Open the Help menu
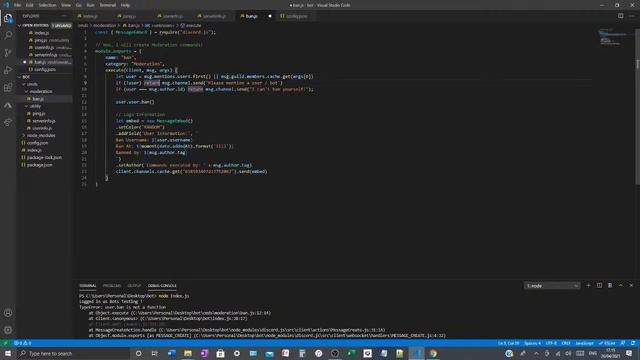Viewport: 640px width, 360px height. (125, 5)
